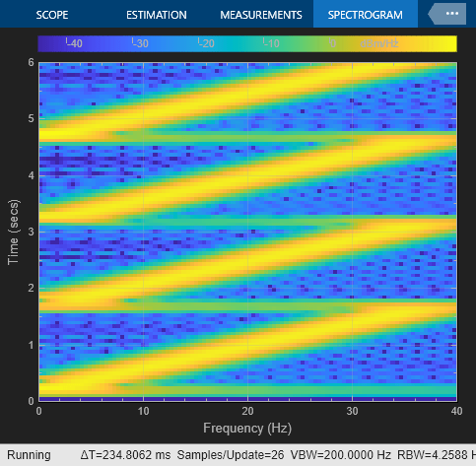Viewport: 476px width, 466px height.
Task: Select the Time (secs) axis label
Action: point(14,232)
